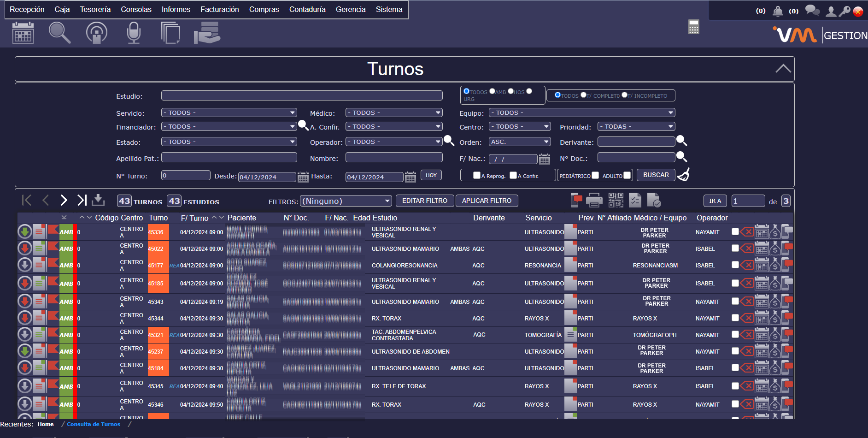Click magnifier next to Derivante field

coord(681,141)
